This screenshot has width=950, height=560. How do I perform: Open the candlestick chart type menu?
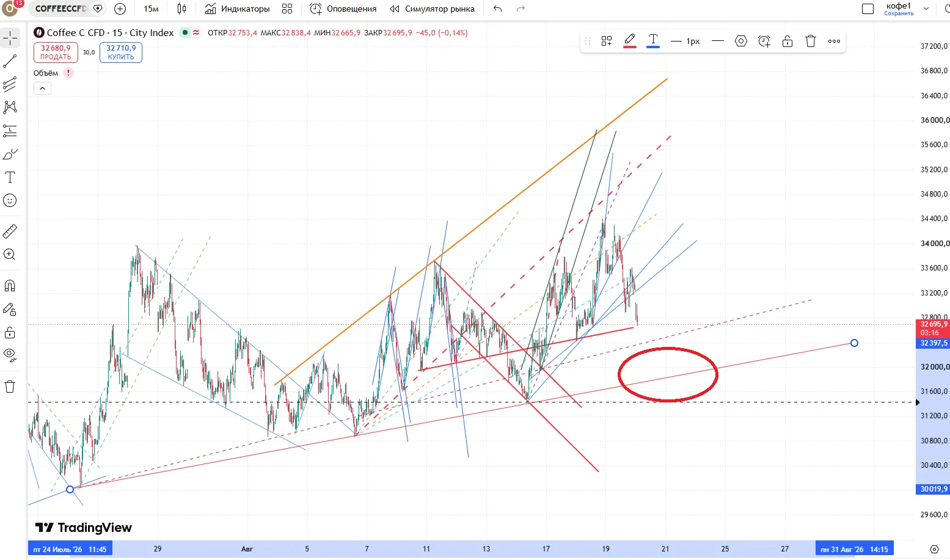pos(181,9)
